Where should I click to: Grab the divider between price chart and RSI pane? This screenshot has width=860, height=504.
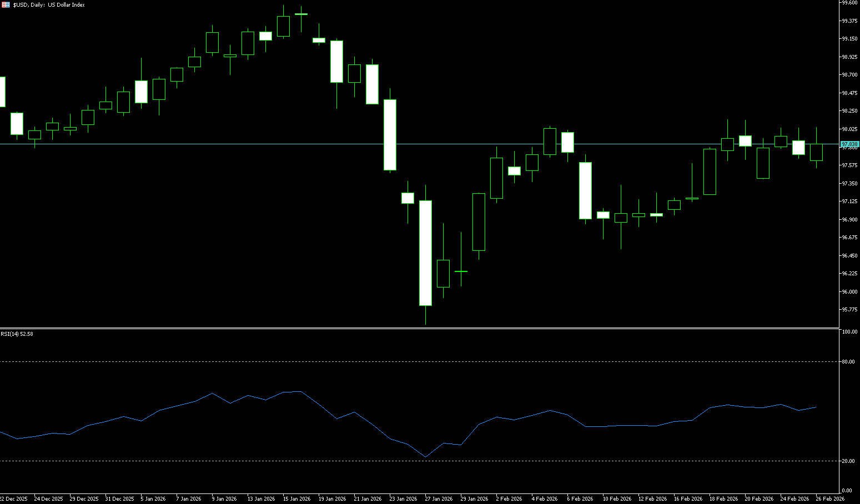422,328
